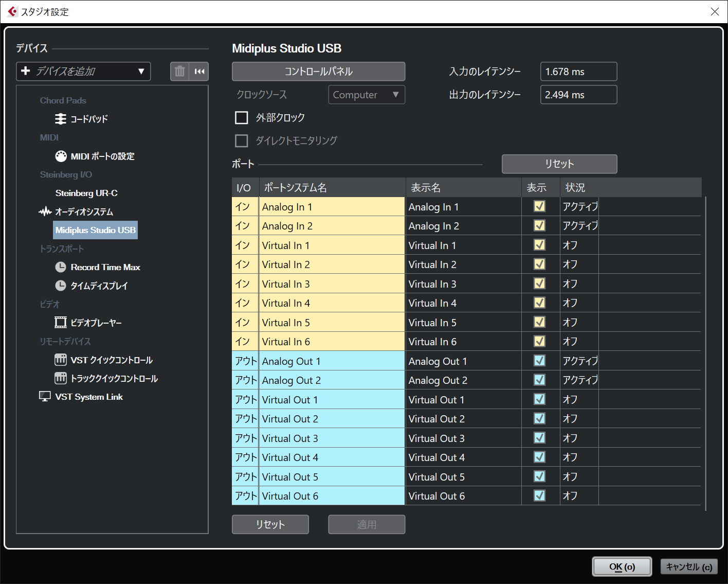Click display name cell Analog Out 2
The image size is (728, 584).
tap(464, 380)
